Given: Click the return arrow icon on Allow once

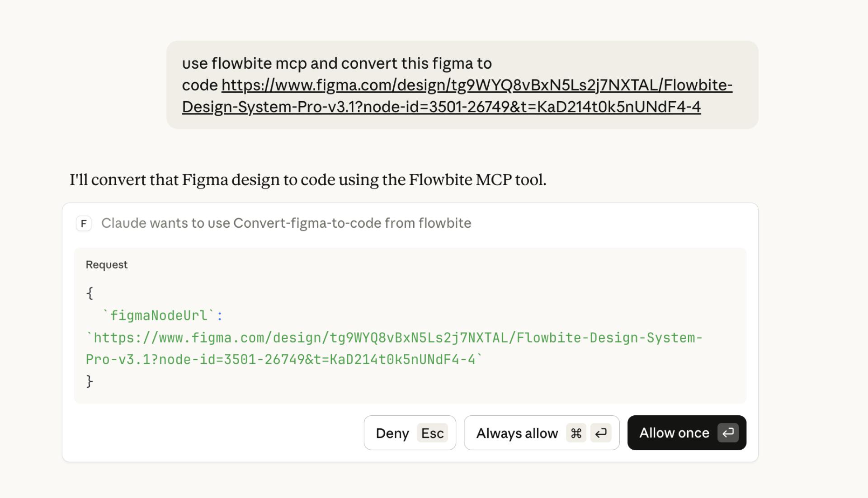Looking at the screenshot, I should [x=728, y=432].
